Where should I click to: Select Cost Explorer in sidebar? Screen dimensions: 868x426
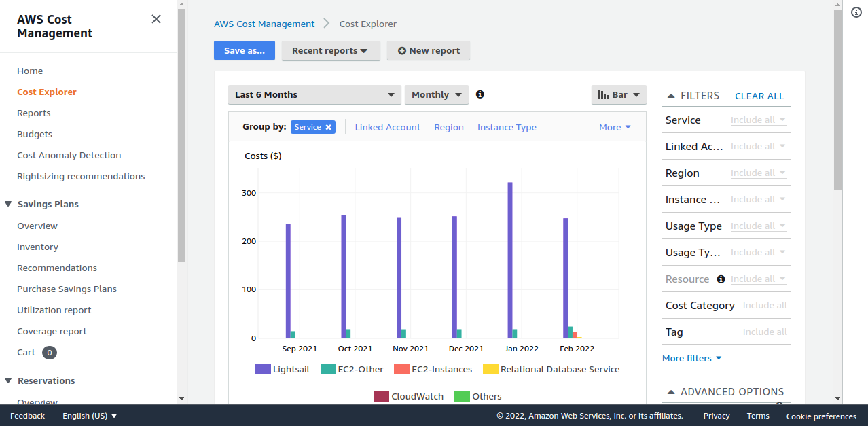pos(47,92)
